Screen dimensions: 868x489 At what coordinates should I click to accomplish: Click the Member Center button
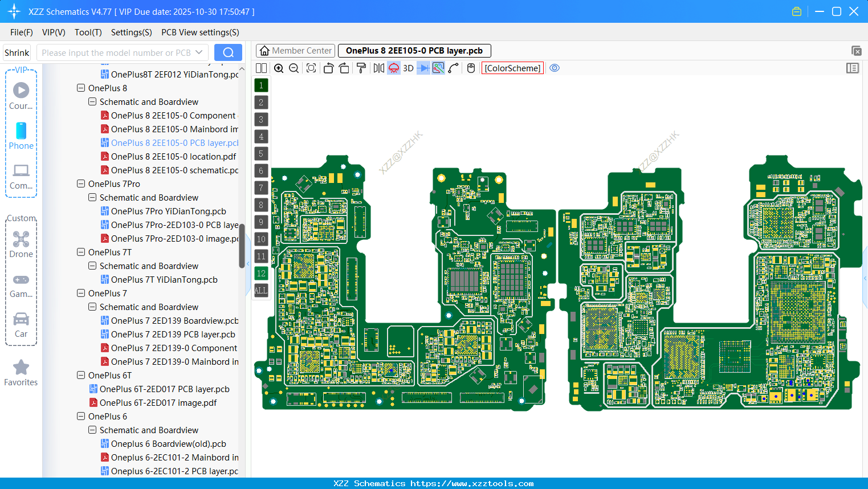click(295, 50)
